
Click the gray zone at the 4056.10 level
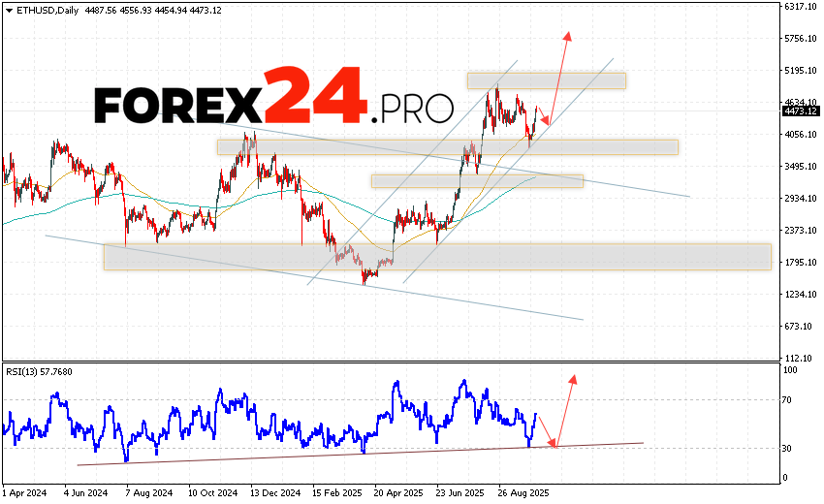pyautogui.click(x=447, y=146)
